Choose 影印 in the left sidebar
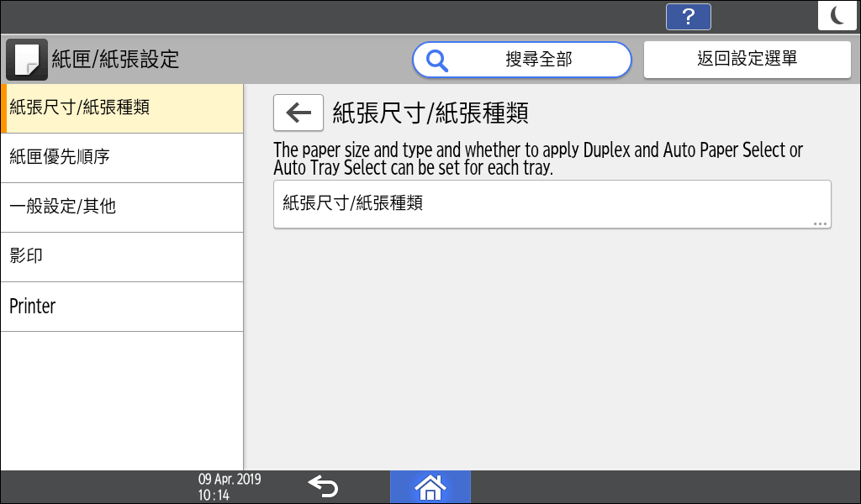 (122, 257)
